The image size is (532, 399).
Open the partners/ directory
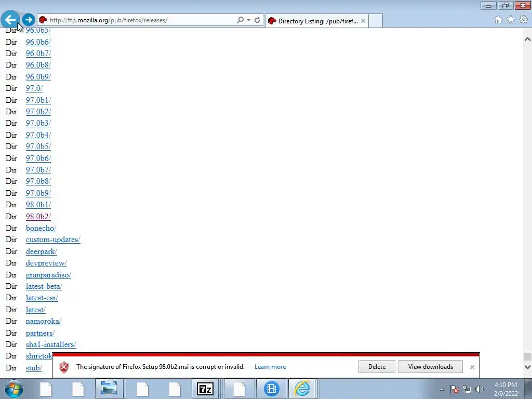41,333
